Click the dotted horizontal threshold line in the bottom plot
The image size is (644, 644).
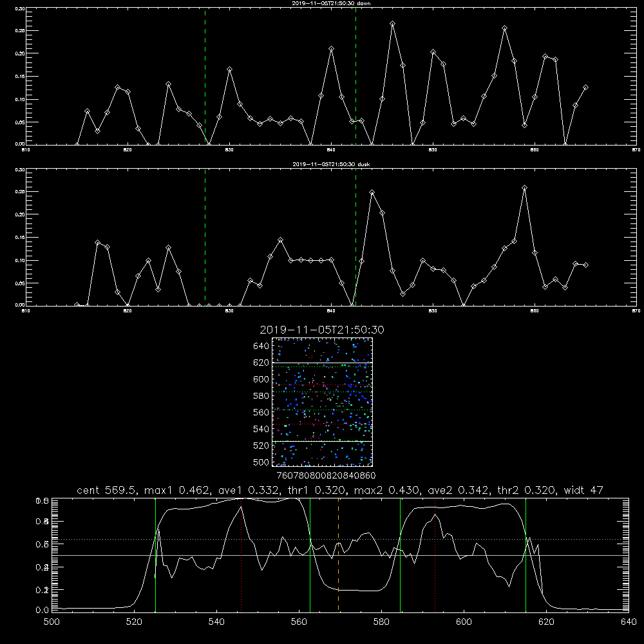(340, 539)
